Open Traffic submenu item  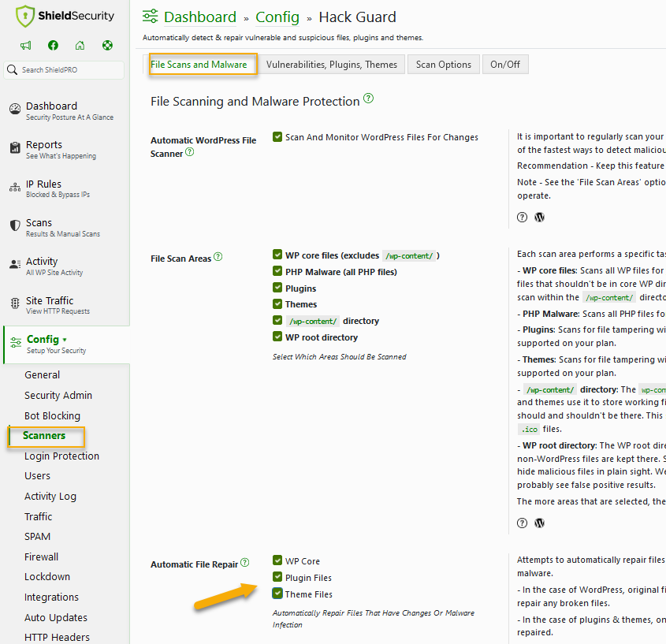(39, 516)
